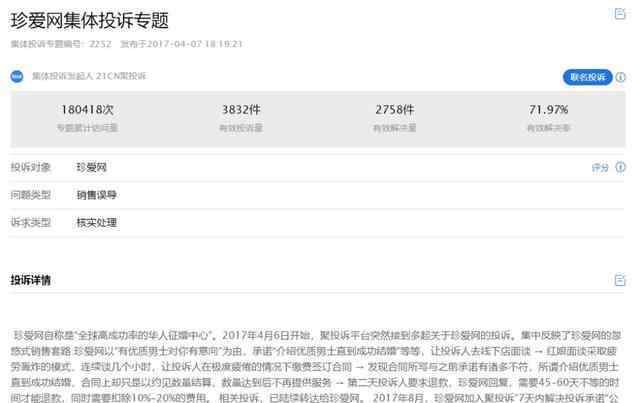Click the 180418次 visit count value
Viewport: 640px width, 403px height.
[x=87, y=109]
